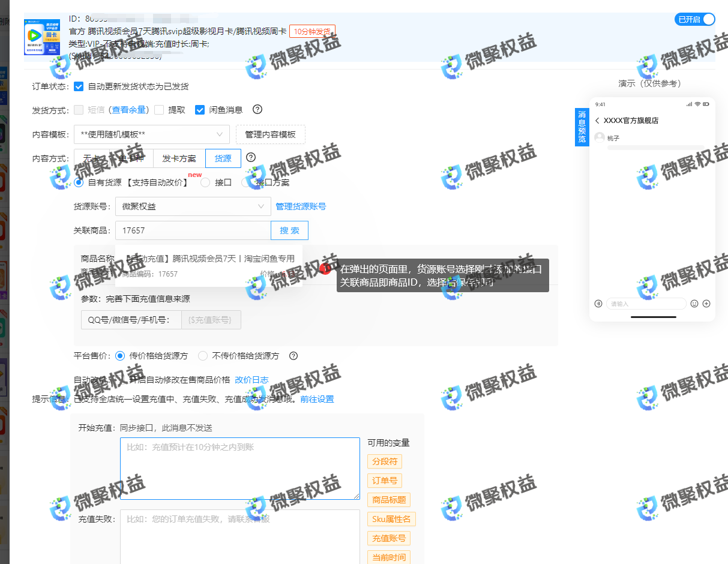This screenshot has width=728, height=564.
Task: Insert the 当前时间 variable
Action: pyautogui.click(x=389, y=557)
